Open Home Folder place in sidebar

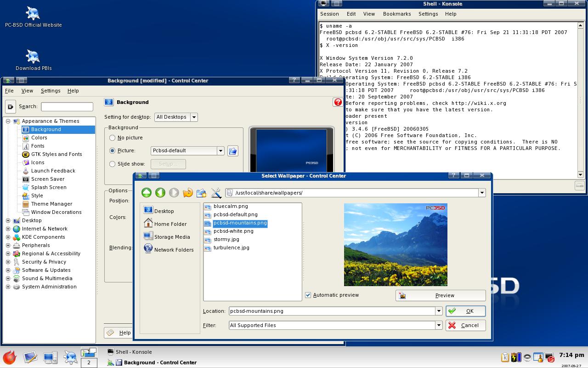pos(165,224)
